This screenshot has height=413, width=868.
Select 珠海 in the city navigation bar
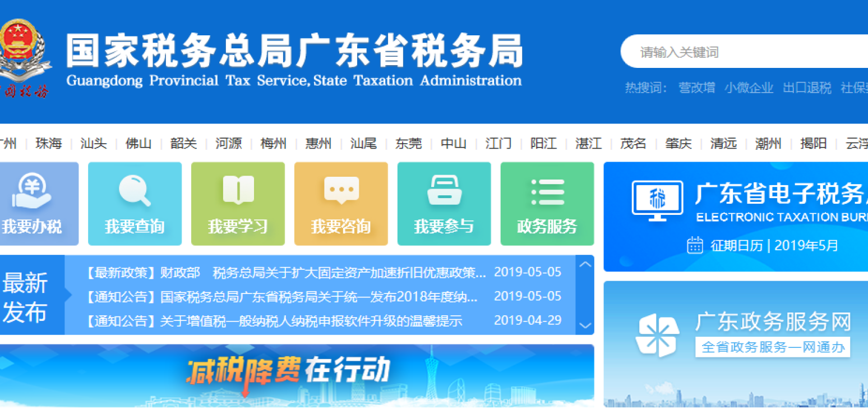coord(48,144)
